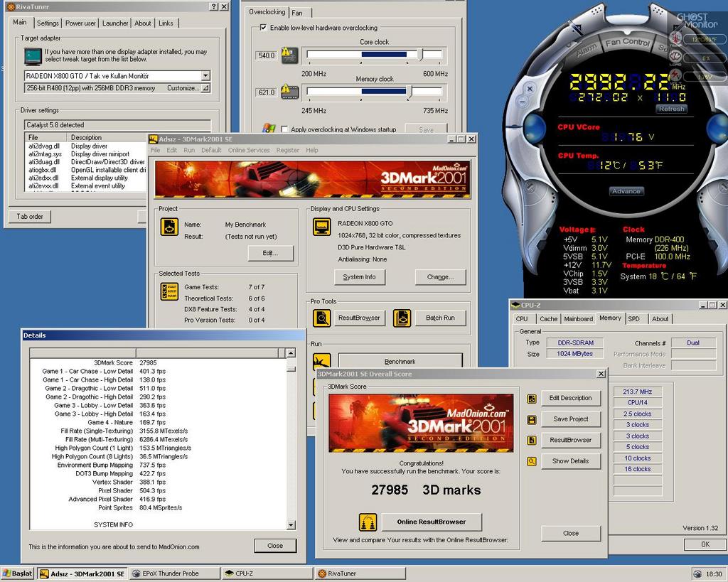This screenshot has height=582, width=728.
Task: Open the File menu in 3DMark2001
Action: pos(155,150)
